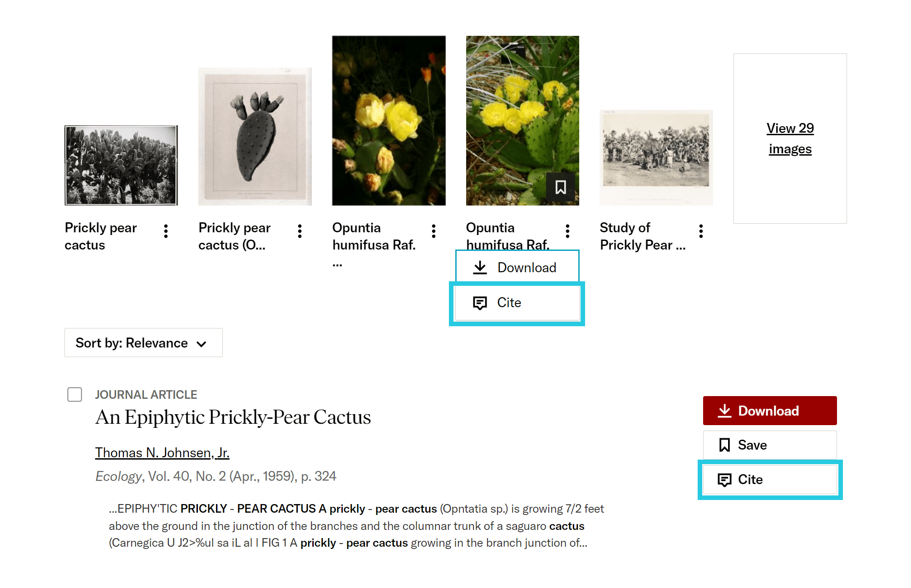Click the "Cite" button for the article
911x588 pixels.
pyautogui.click(x=769, y=480)
